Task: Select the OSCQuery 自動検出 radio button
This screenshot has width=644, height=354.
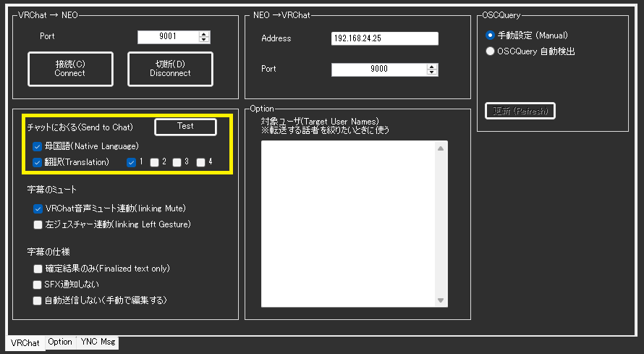Action: (490, 51)
